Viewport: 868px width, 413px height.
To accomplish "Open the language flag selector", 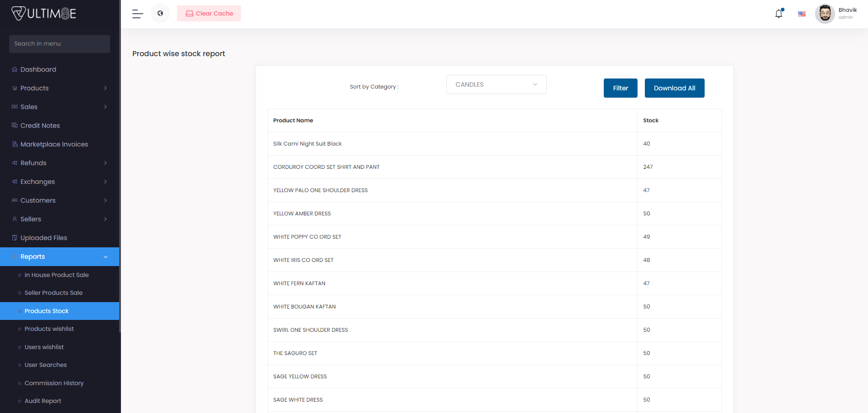I will pos(801,14).
